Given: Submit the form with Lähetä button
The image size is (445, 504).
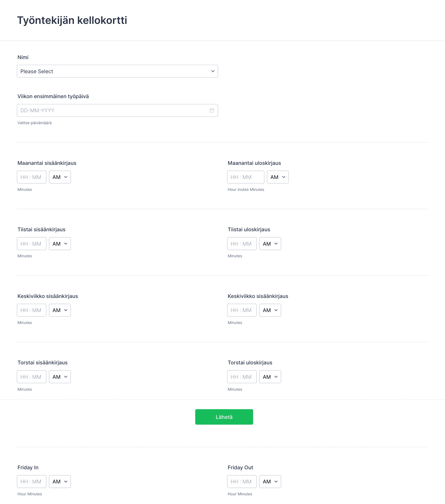Looking at the screenshot, I should point(224,417).
